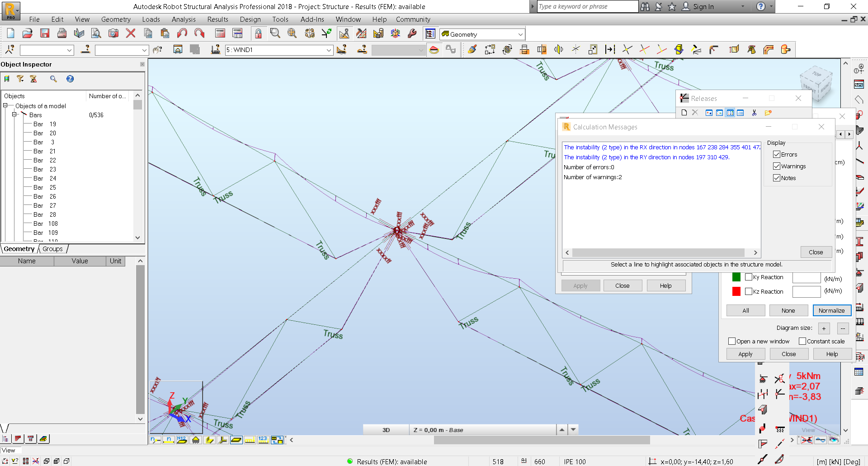Open a project file via folder icon
This screenshot has width=868, height=466.
pyautogui.click(x=28, y=33)
